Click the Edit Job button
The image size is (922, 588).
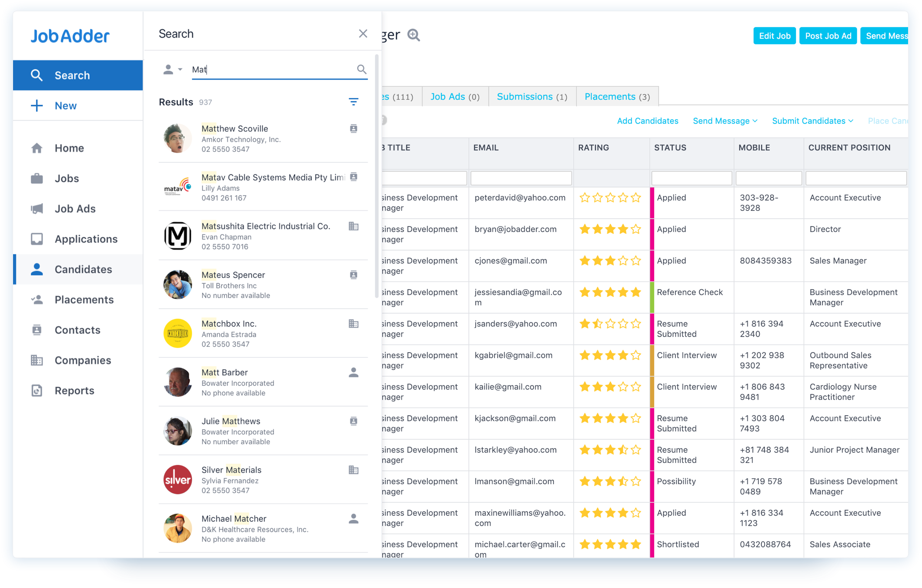(774, 36)
